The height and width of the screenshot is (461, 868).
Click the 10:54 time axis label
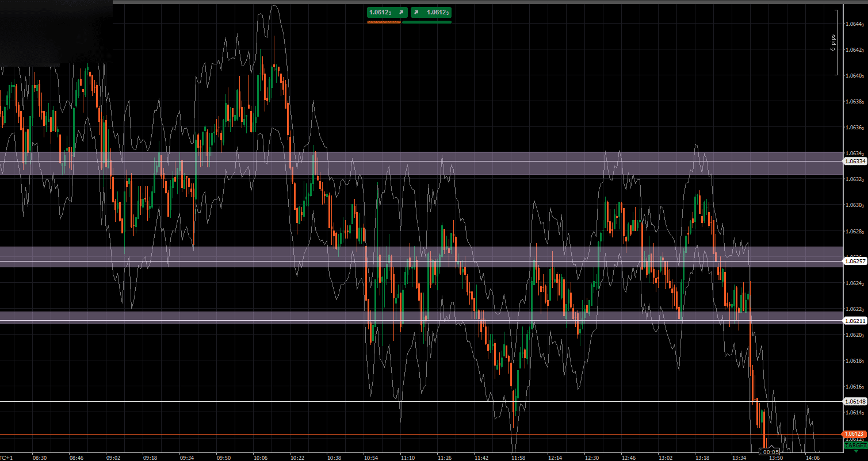pos(371,458)
